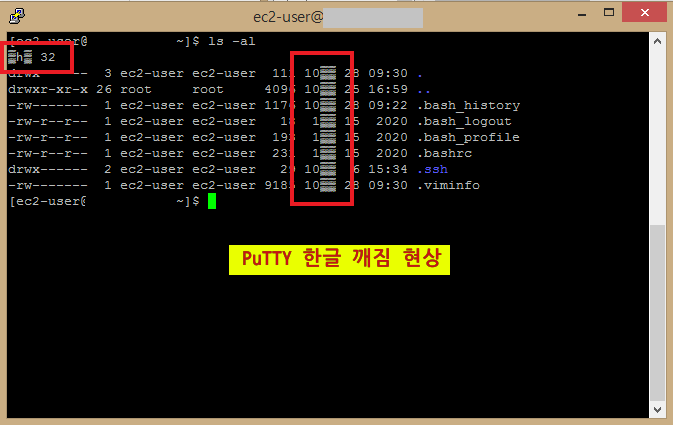The height and width of the screenshot is (425, 673).
Task: Click the '2020' year in the .bashrc row
Action: (x=392, y=153)
